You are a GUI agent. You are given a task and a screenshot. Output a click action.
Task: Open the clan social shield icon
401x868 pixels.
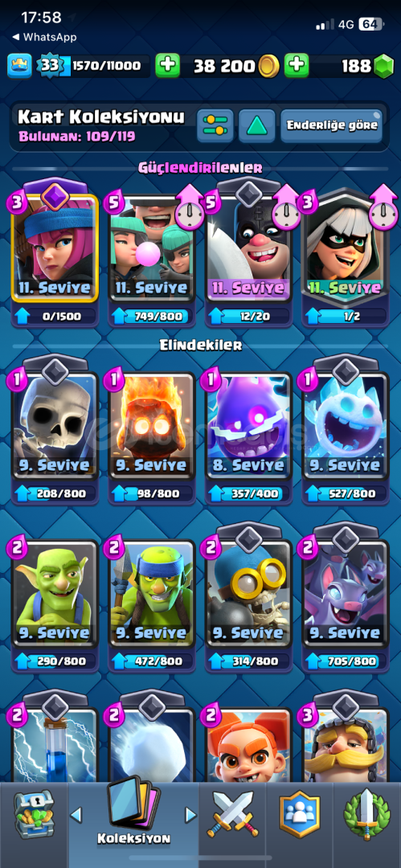pyautogui.click(x=299, y=813)
